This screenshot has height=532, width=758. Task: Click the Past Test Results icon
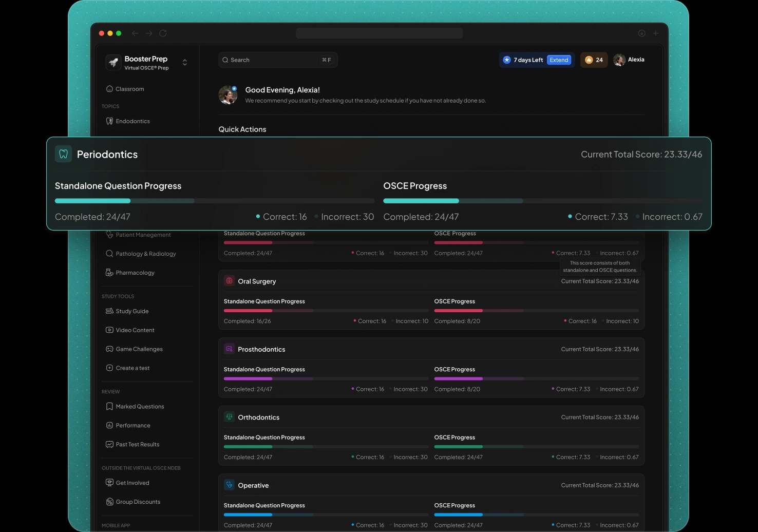pos(109,445)
